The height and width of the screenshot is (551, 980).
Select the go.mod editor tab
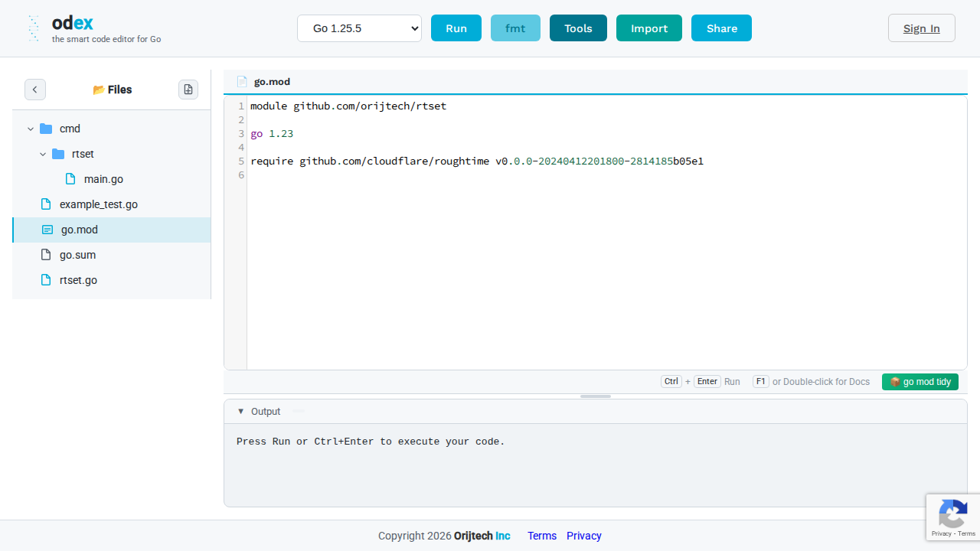tap(271, 82)
